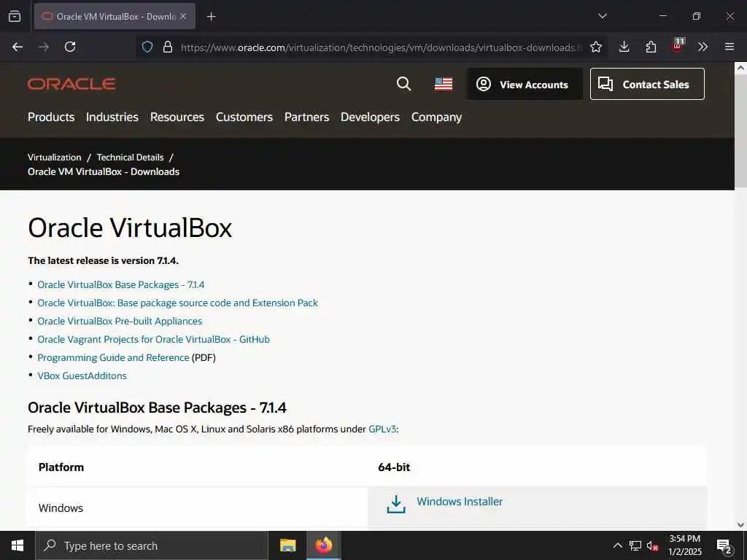This screenshot has width=747, height=560.
Task: Open the Developers menu
Action: click(370, 117)
